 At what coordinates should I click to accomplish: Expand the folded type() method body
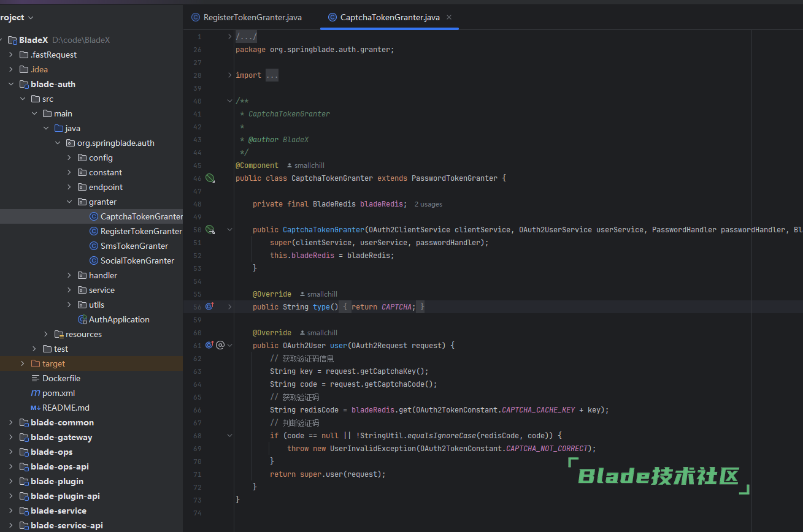coord(230,306)
